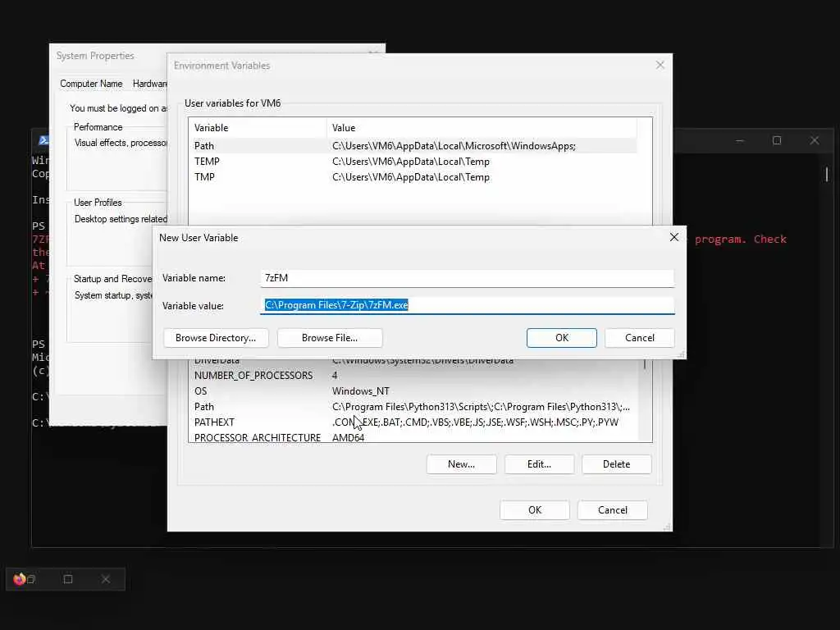Click TEMP value C:\Users\VM6\AppData\Local\Temp
Viewport: 840px width, 630px height.
[x=411, y=162]
